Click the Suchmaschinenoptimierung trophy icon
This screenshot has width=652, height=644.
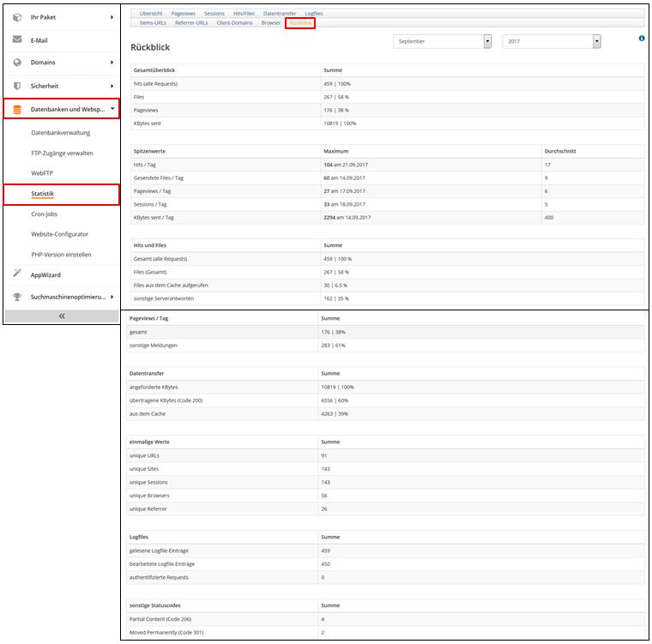click(x=17, y=297)
